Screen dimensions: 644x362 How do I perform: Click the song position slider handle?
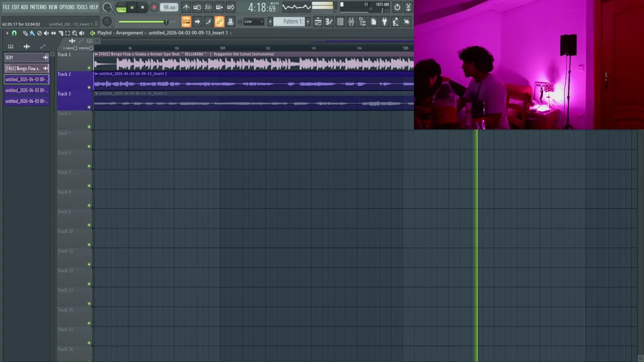point(166,22)
